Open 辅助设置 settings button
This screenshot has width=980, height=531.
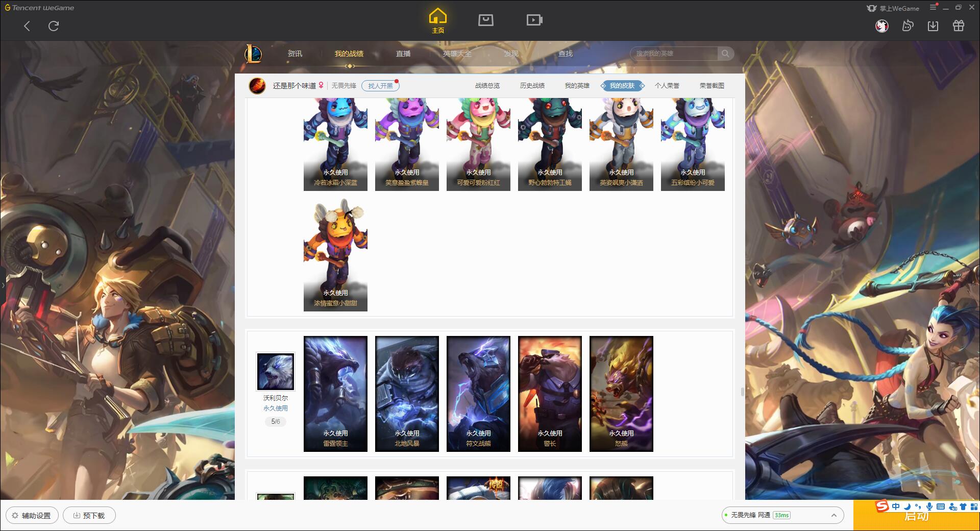point(32,516)
